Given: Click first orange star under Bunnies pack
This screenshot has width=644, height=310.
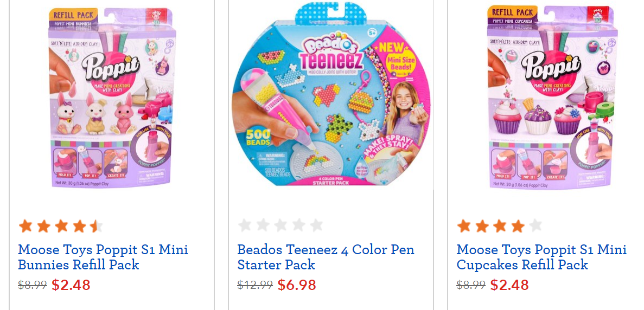Looking at the screenshot, I should pos(25,225).
